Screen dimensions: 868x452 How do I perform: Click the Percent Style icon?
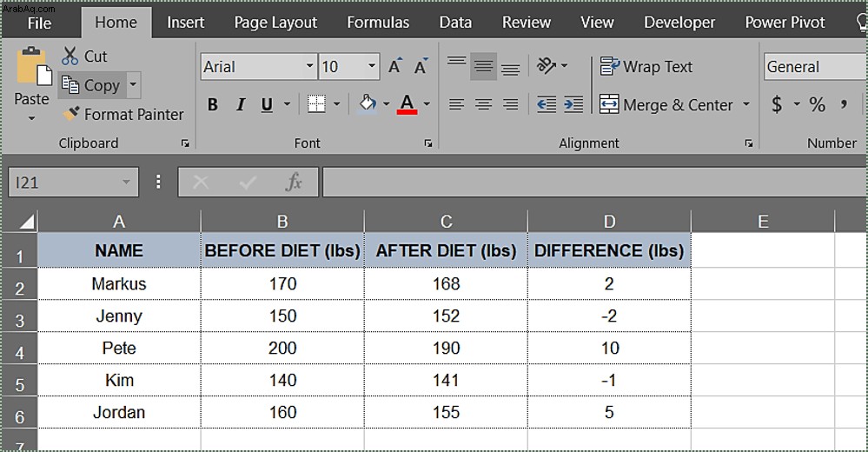(817, 104)
